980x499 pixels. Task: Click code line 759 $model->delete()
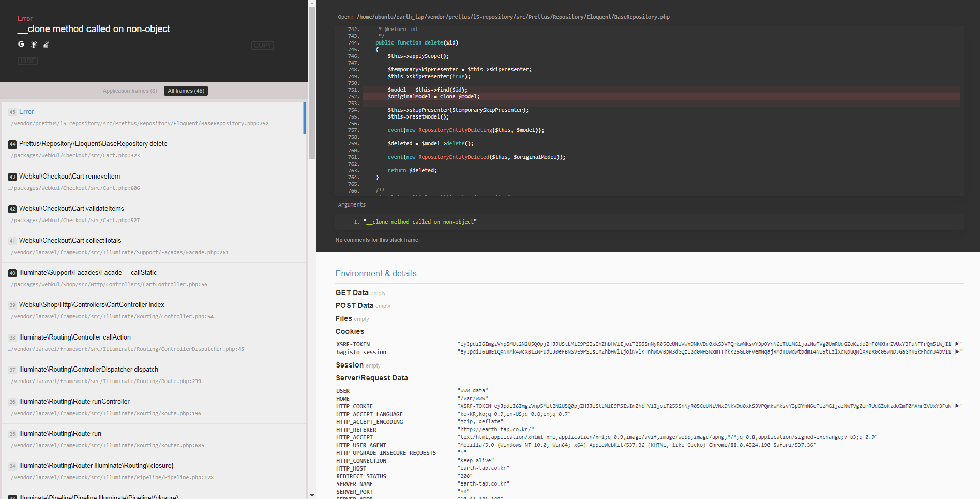(431, 144)
